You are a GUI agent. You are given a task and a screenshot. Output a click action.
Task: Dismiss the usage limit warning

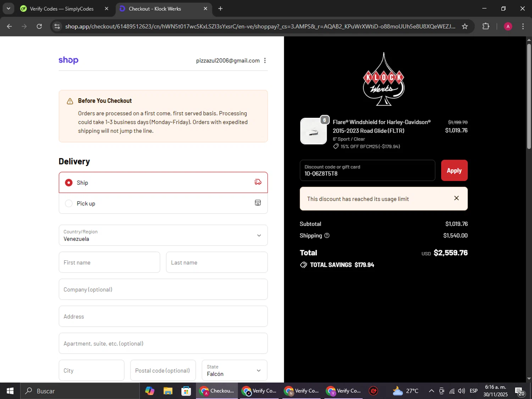tap(456, 198)
